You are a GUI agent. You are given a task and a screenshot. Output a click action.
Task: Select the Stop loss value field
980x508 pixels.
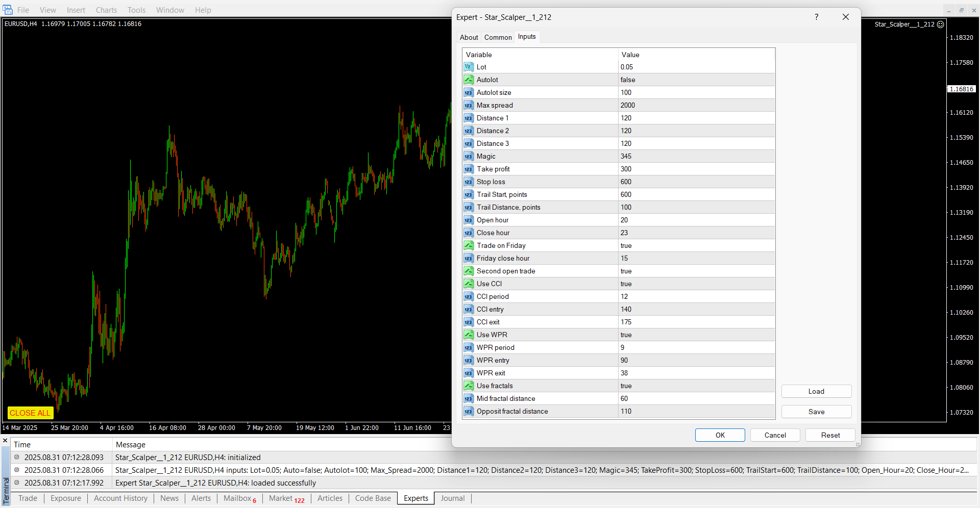pyautogui.click(x=626, y=182)
